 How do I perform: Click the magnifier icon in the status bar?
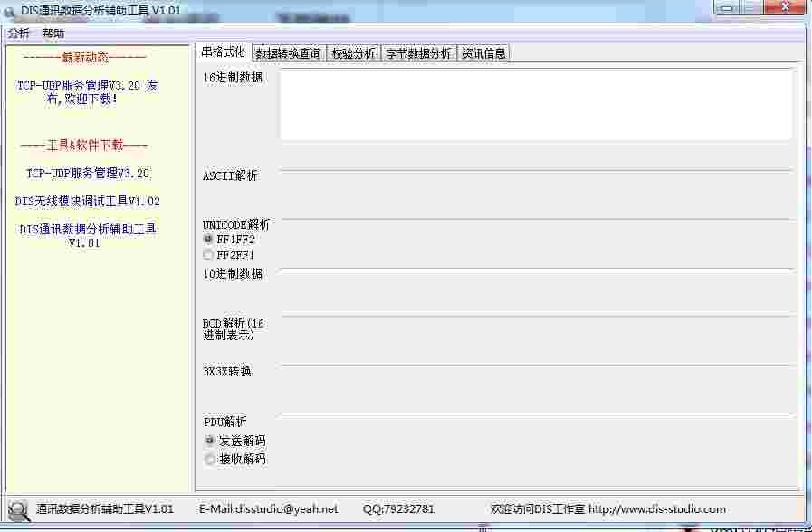click(18, 510)
